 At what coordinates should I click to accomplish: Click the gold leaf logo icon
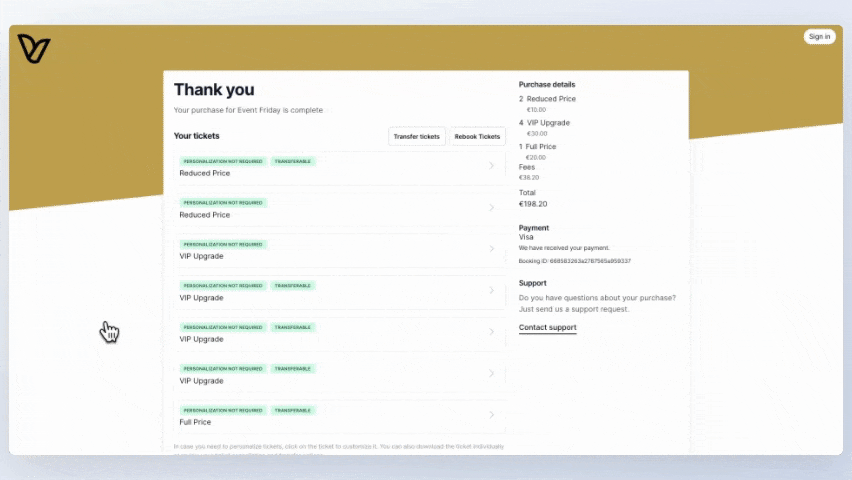(33, 49)
